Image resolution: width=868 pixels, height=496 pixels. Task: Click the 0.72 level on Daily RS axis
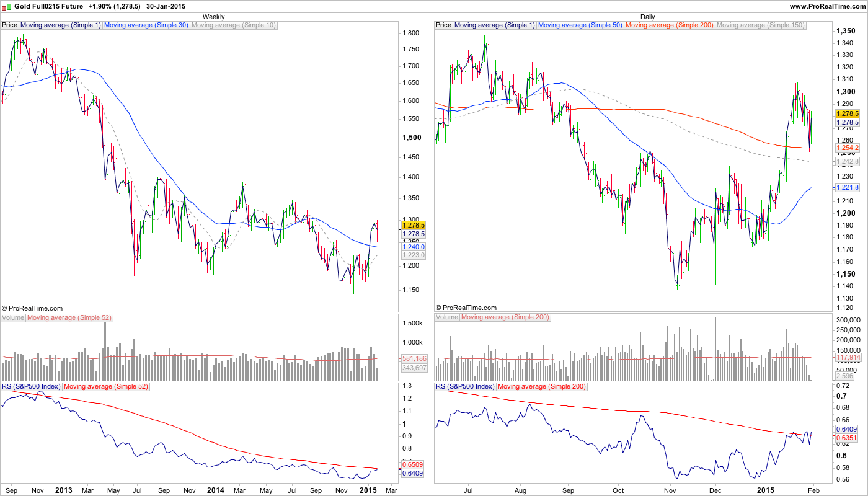coord(843,386)
